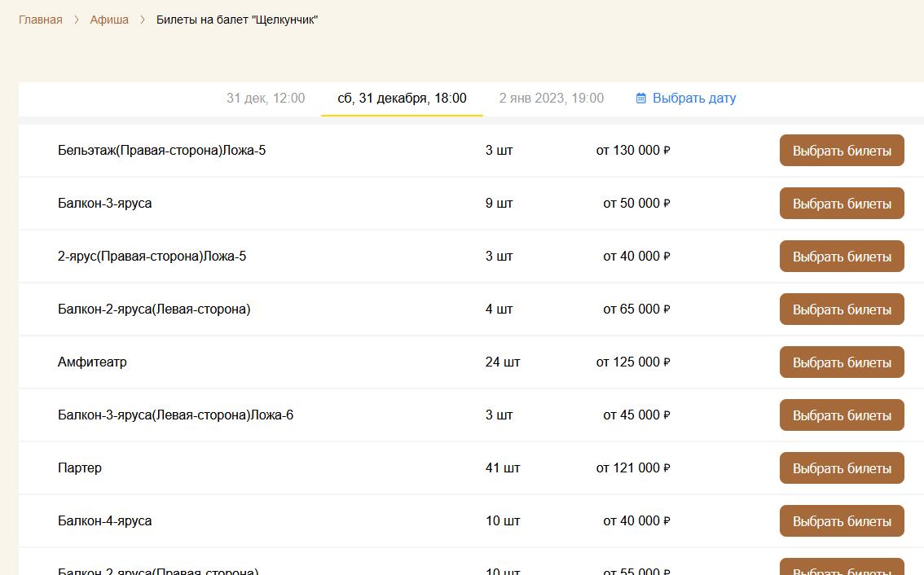This screenshot has width=924, height=575.
Task: Click the Партер section name
Action: (x=80, y=467)
